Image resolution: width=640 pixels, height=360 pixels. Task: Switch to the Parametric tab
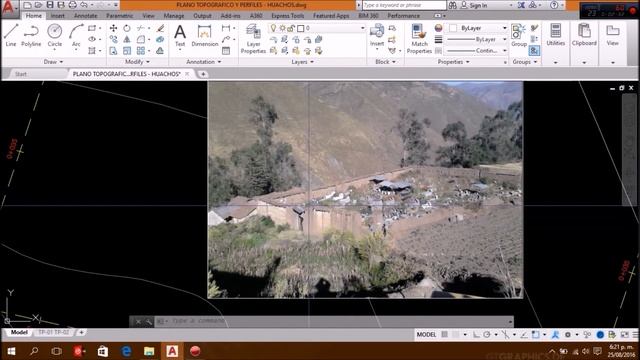(120, 16)
